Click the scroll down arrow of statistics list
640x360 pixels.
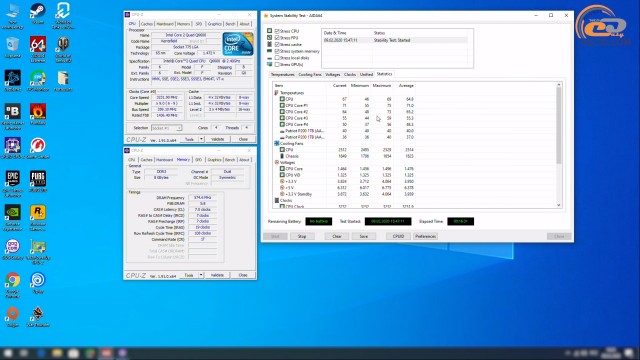tap(559, 205)
